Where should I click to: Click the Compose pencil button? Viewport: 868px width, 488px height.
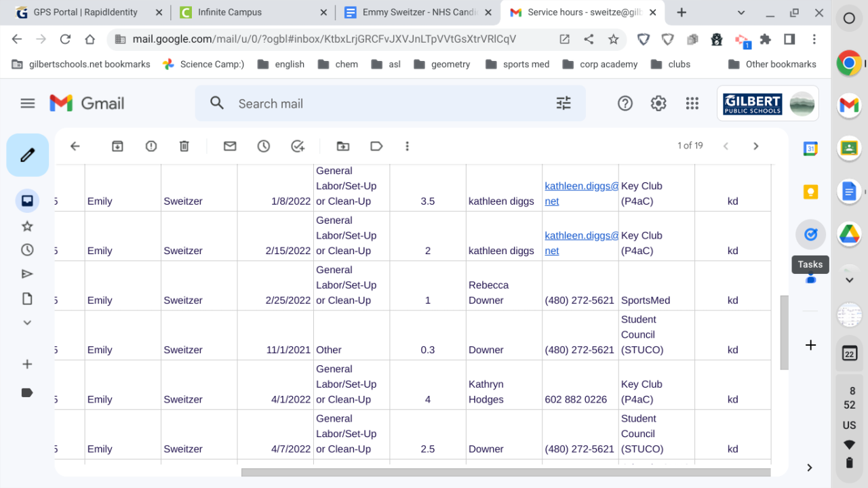click(27, 155)
